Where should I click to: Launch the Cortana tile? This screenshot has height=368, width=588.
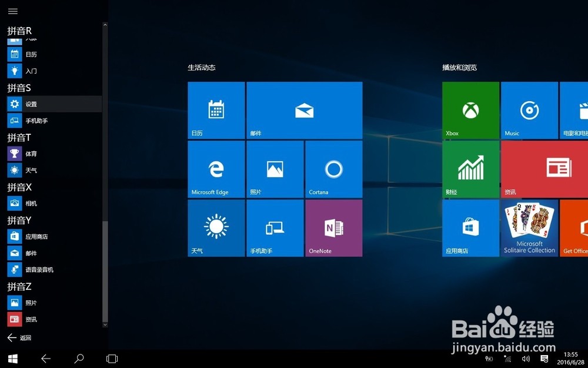pyautogui.click(x=334, y=170)
